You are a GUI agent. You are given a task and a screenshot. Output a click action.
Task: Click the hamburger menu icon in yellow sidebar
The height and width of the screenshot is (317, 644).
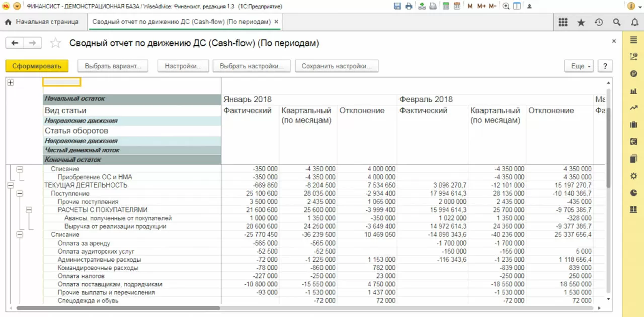633,40
